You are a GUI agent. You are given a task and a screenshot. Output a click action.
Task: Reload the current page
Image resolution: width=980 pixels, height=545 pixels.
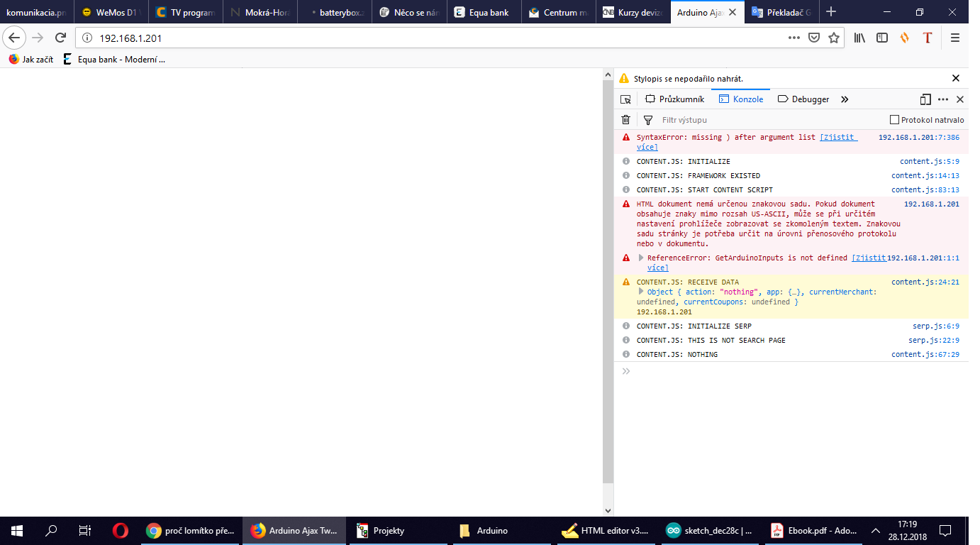coord(61,38)
